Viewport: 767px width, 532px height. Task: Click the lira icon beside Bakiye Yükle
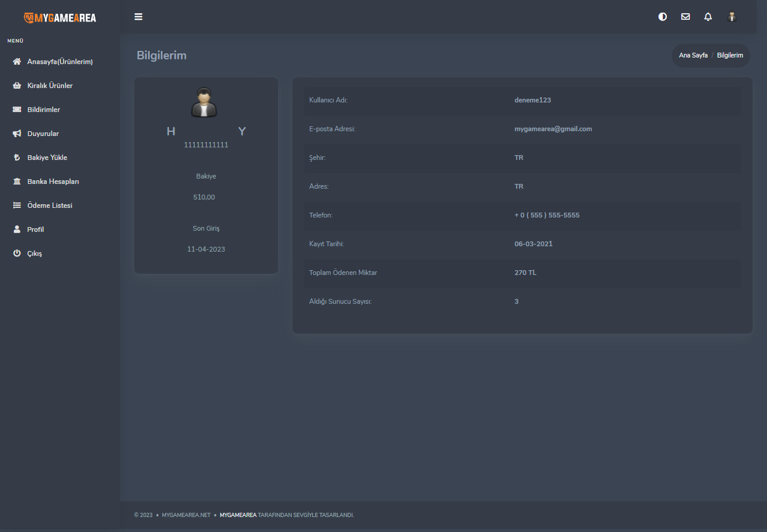click(x=17, y=158)
